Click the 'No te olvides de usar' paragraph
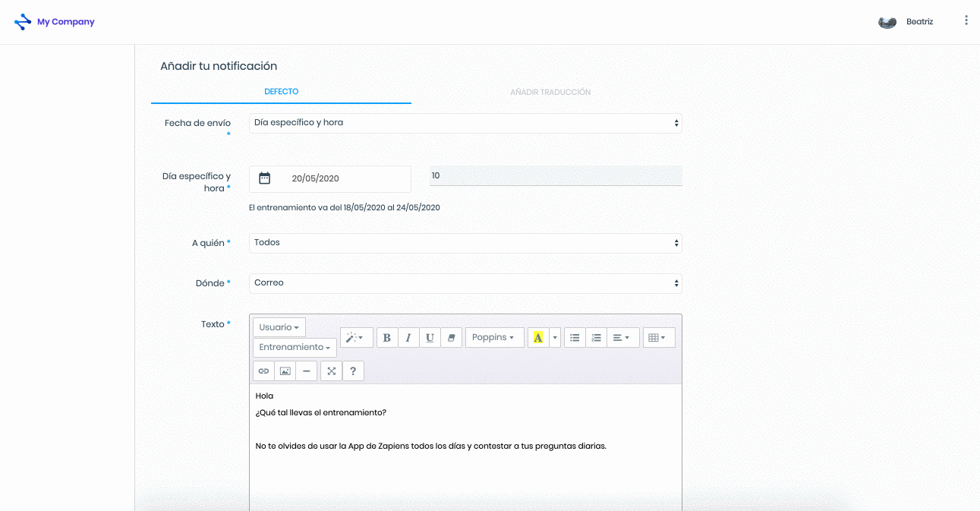 click(431, 446)
